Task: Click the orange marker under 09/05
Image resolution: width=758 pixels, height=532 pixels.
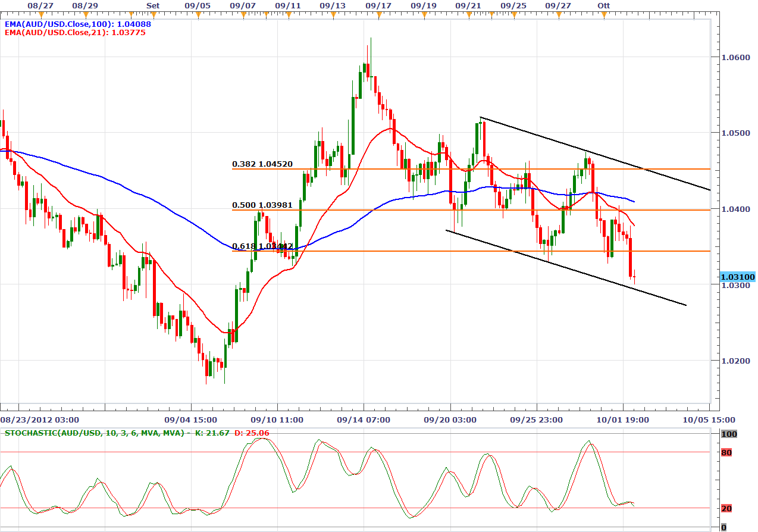Action: [198, 13]
